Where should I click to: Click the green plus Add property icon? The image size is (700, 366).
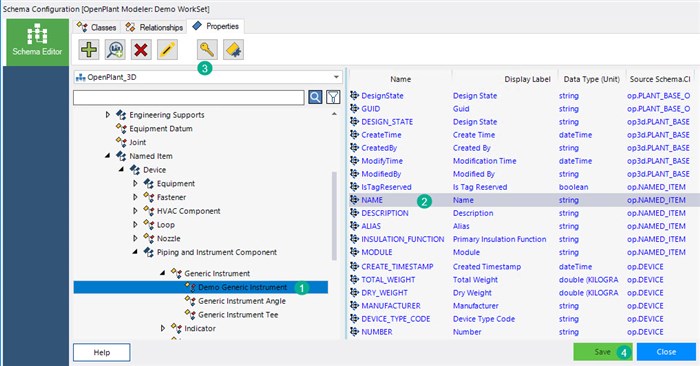point(89,49)
